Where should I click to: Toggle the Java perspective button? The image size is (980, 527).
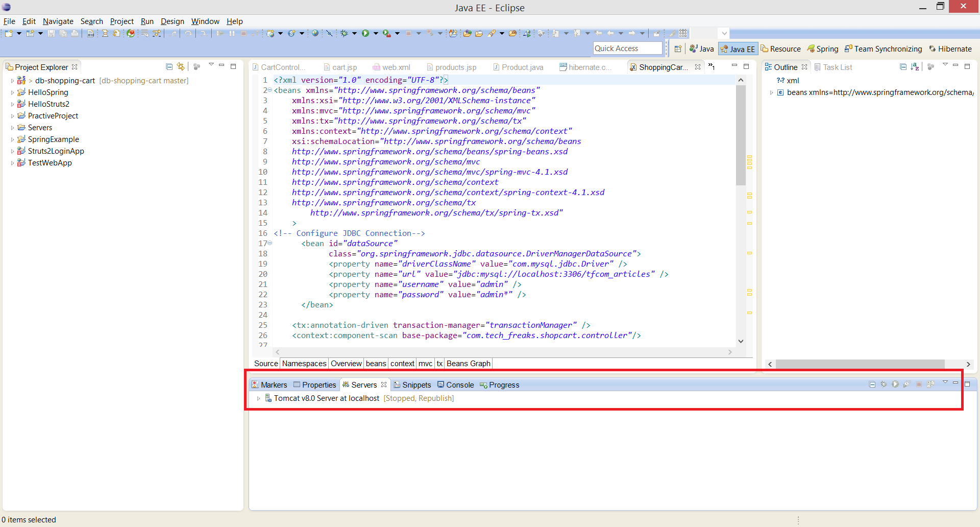coord(701,49)
